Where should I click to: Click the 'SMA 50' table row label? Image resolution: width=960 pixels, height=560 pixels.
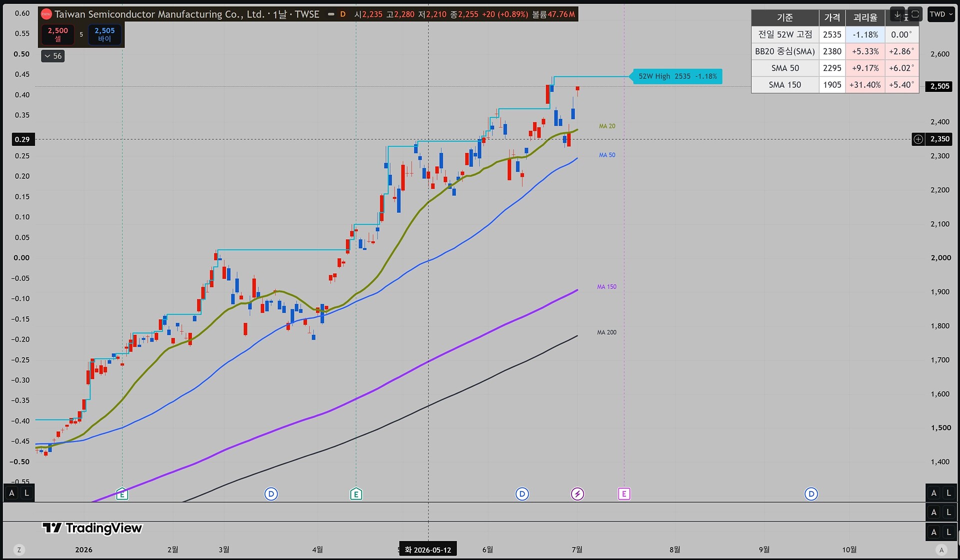(785, 68)
